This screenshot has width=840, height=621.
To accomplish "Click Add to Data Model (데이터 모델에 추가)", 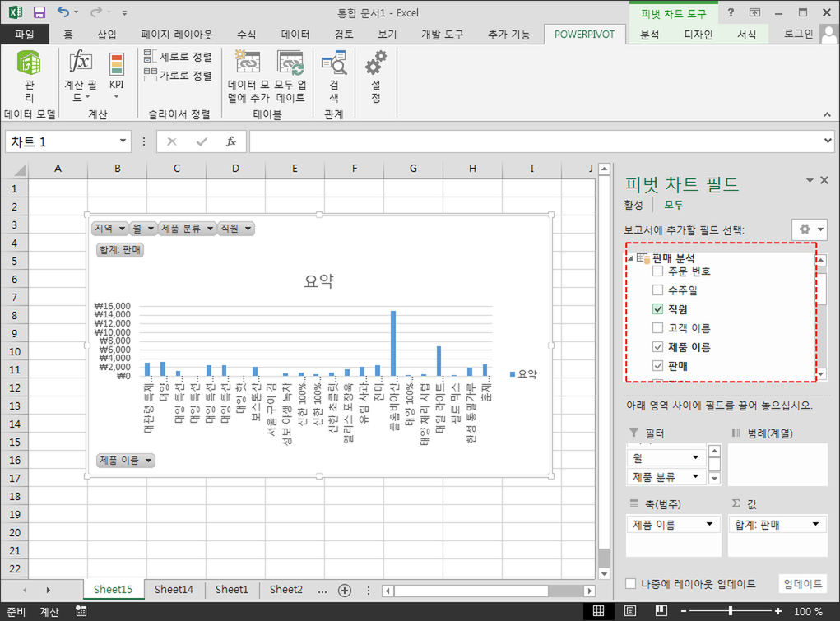I will [248, 76].
